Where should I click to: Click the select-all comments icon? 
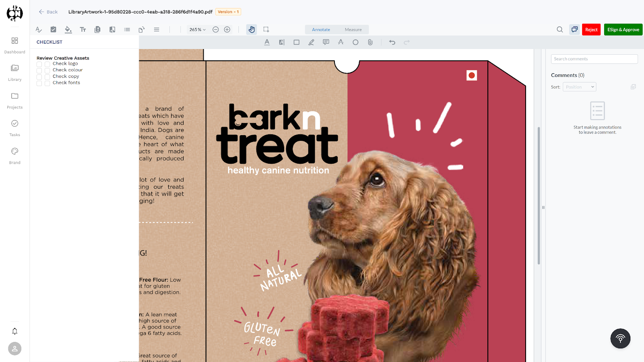click(633, 87)
